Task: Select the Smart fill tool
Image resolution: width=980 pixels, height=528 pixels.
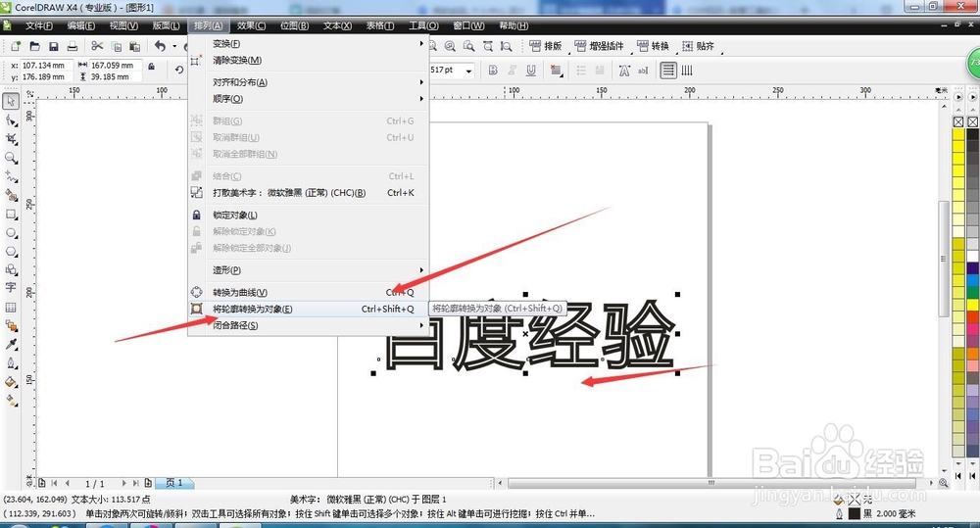Action: [x=11, y=195]
